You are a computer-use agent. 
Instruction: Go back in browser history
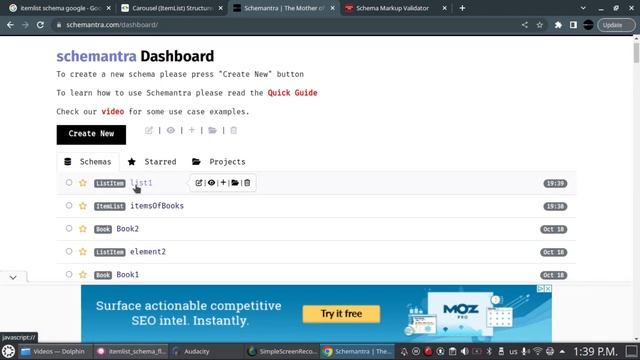tap(10, 25)
